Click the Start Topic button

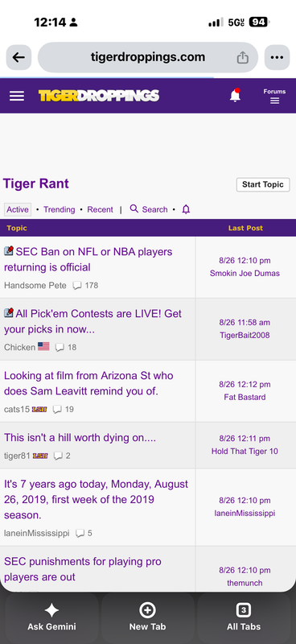click(263, 184)
